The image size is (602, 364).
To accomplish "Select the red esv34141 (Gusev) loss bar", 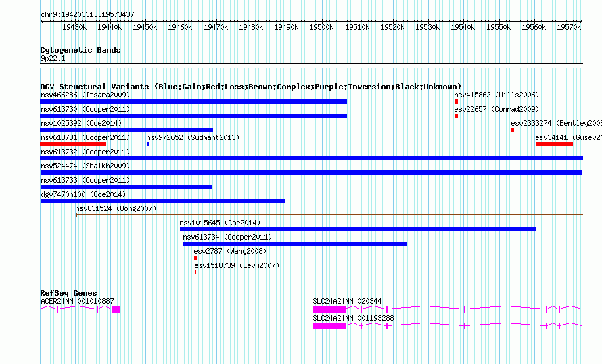I will (x=555, y=144).
